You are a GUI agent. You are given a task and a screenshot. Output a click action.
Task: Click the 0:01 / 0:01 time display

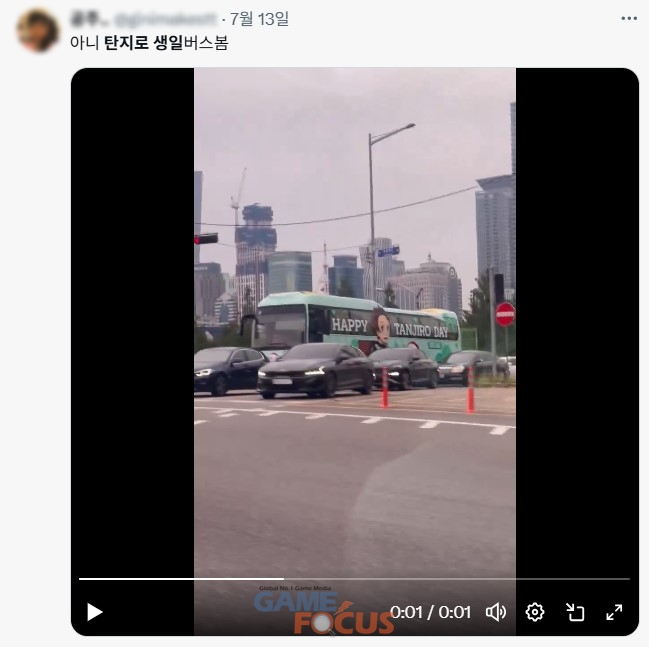430,612
